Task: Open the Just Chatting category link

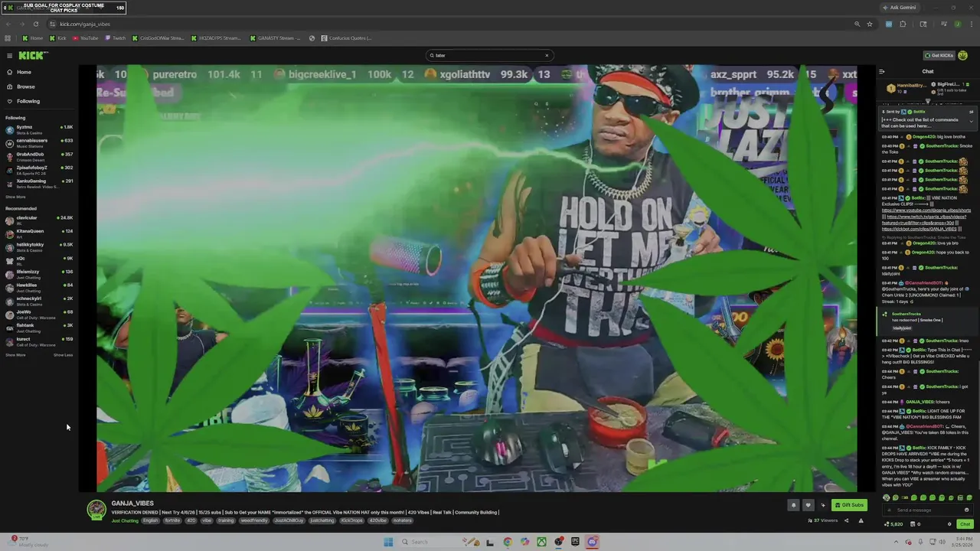Action: pos(125,520)
